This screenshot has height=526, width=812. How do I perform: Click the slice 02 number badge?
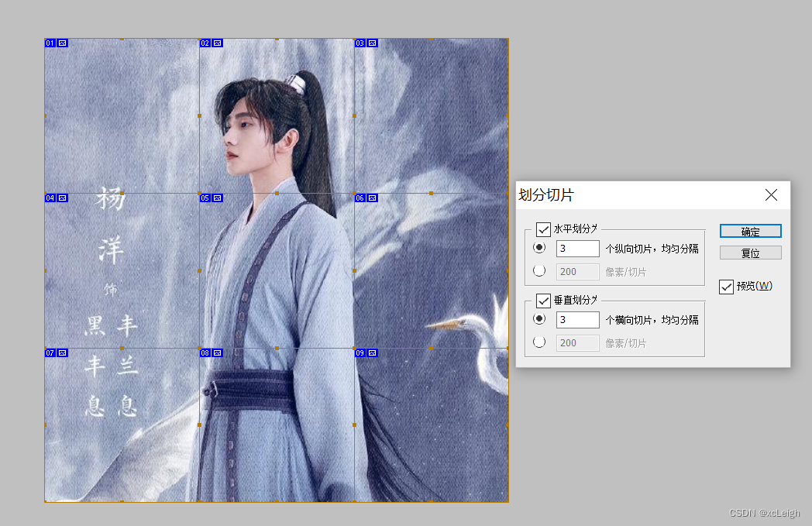205,43
